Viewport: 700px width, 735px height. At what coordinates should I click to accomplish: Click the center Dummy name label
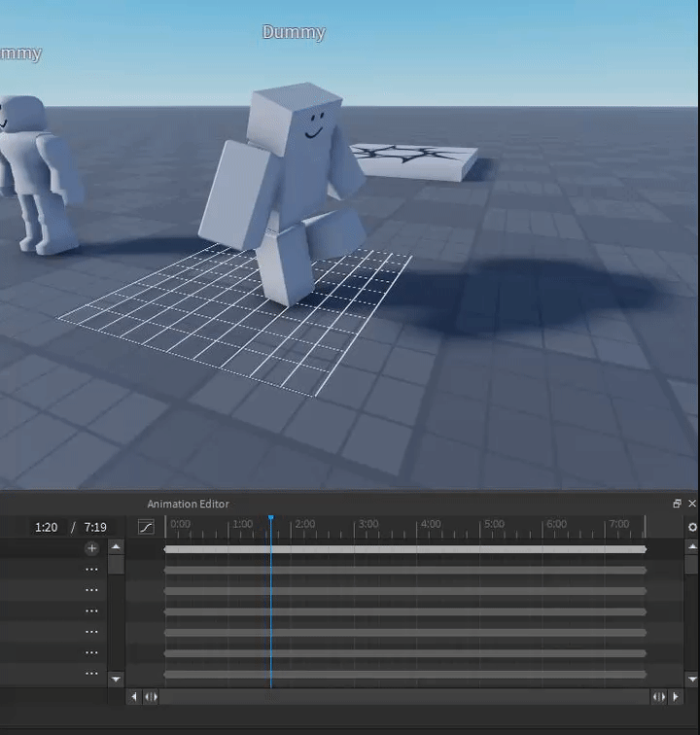294,32
